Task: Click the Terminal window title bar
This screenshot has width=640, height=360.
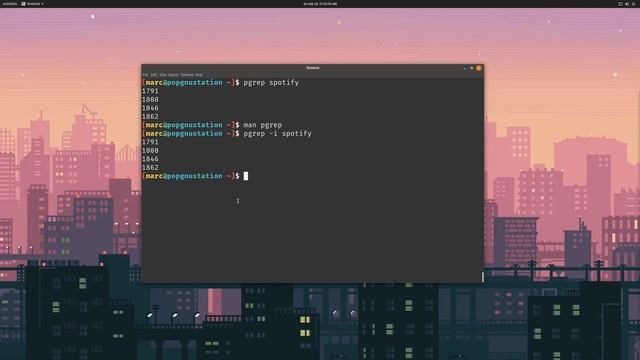Action: tap(313, 68)
